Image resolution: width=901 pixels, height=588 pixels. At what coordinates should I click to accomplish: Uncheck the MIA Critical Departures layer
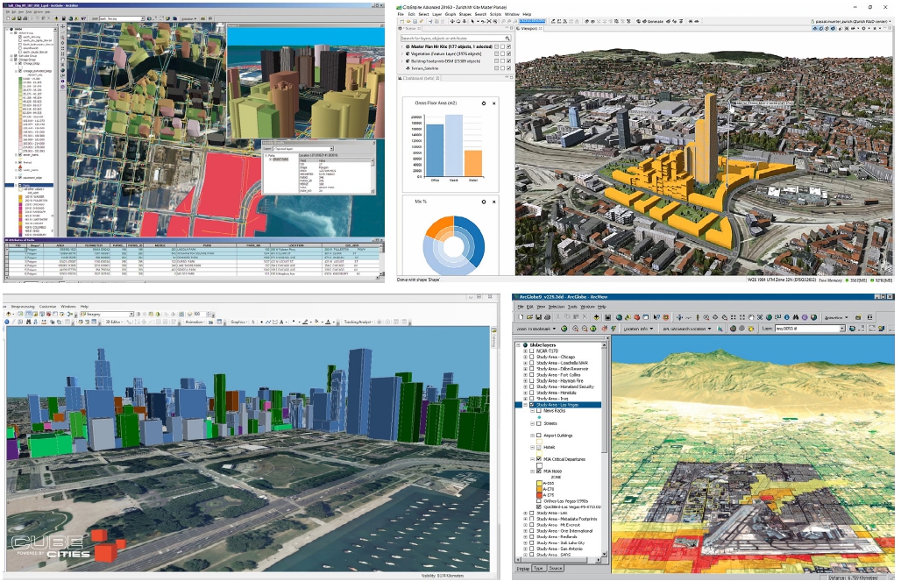pos(539,458)
